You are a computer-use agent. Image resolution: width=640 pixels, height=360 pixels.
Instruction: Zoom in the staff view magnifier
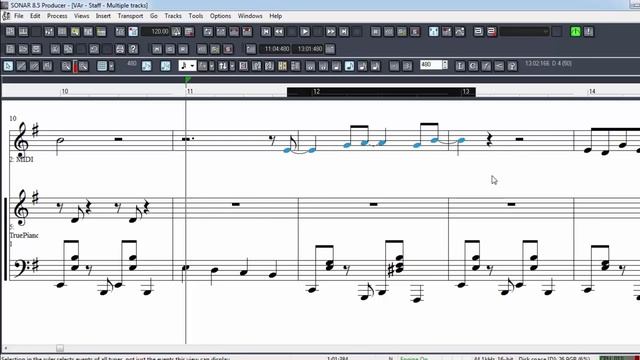84,66
